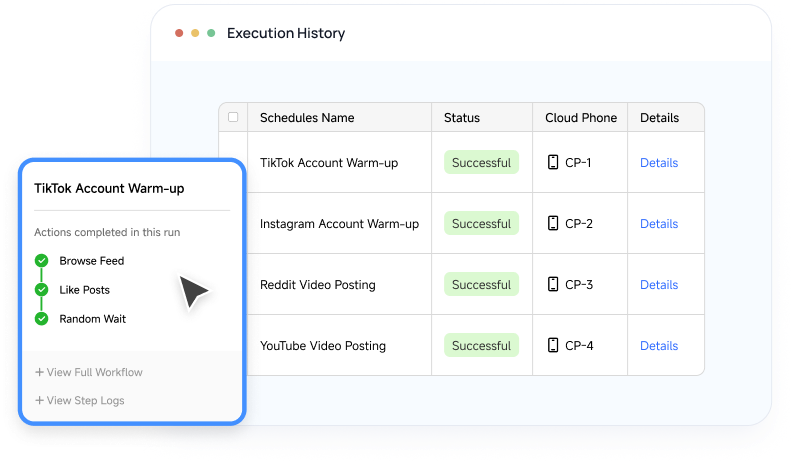Click the Execution History window title
The width and height of the screenshot is (793, 462).
coord(286,33)
